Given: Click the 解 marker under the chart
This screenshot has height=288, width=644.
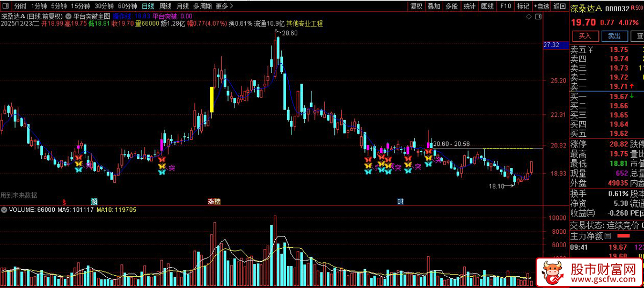Looking at the screenshot, I should (x=94, y=202).
